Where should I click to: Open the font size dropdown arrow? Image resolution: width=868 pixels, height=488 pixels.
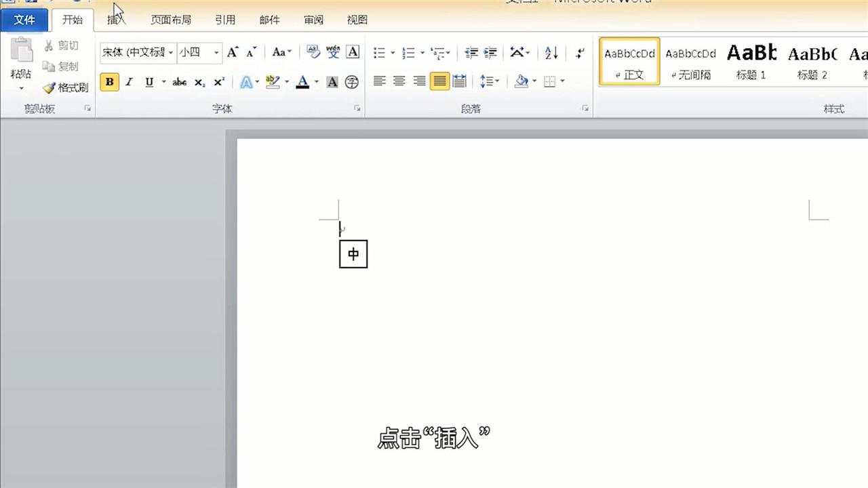pyautogui.click(x=217, y=52)
